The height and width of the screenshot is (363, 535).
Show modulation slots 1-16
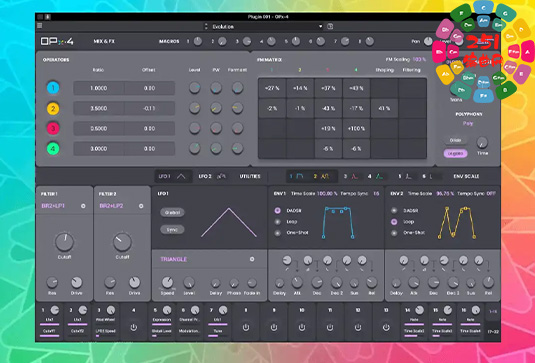click(x=493, y=311)
